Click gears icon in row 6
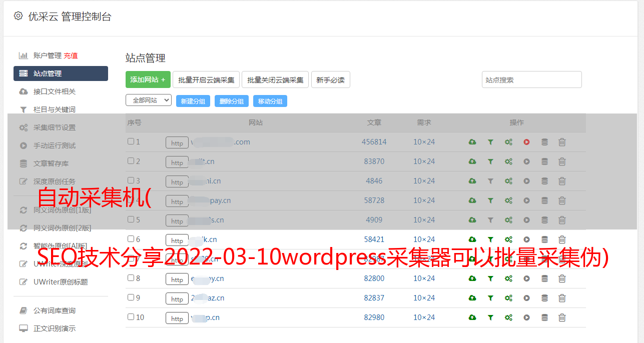The width and height of the screenshot is (644, 343). tap(508, 239)
